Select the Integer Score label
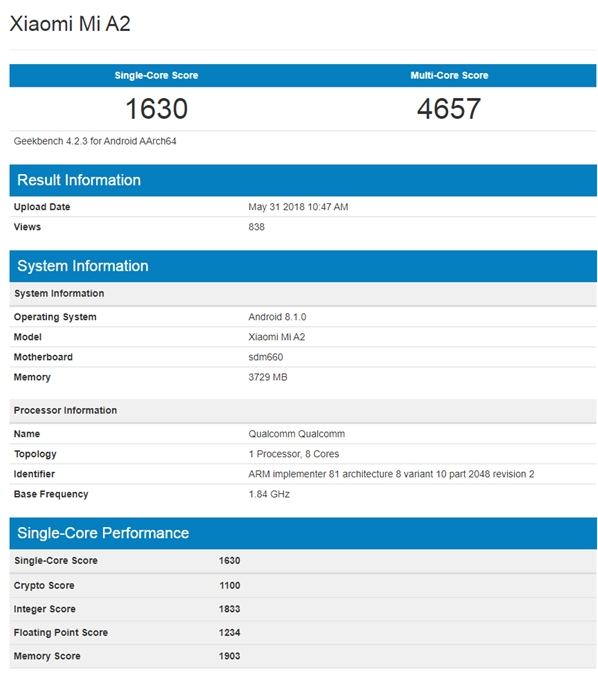 [44, 609]
